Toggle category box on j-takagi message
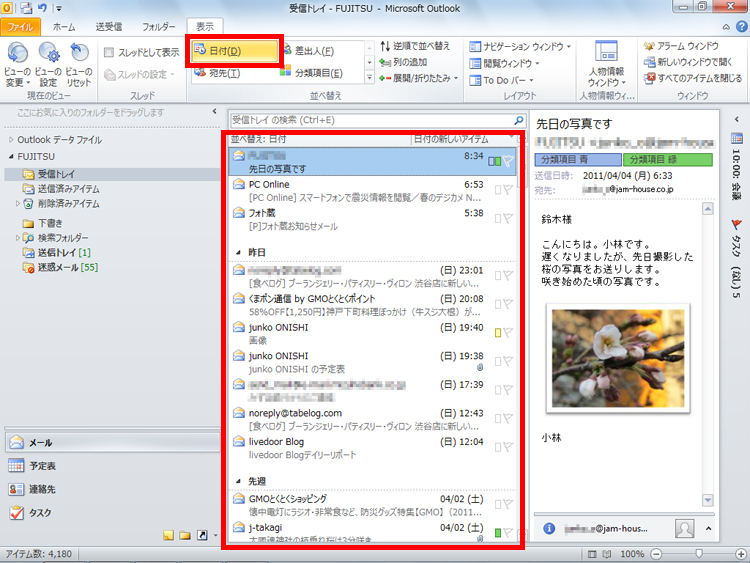Image resolution: width=750 pixels, height=563 pixels. [498, 532]
